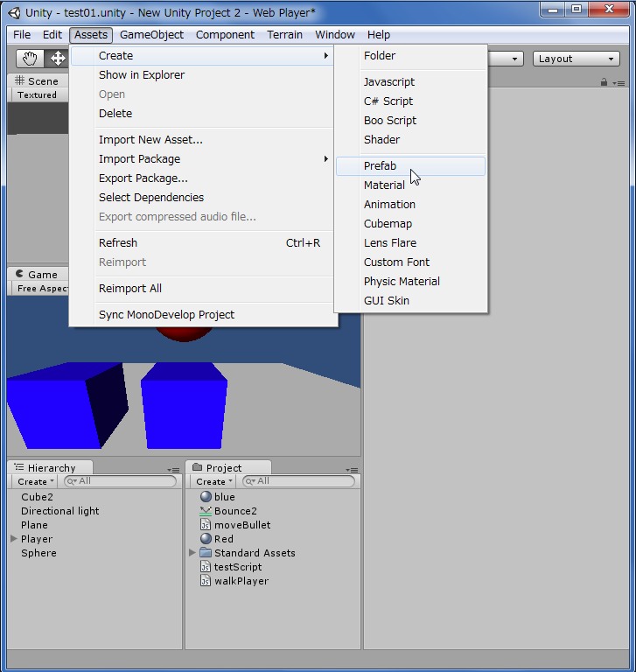This screenshot has width=636, height=672.
Task: Select Directional light in Hierarchy
Action: [x=95, y=511]
